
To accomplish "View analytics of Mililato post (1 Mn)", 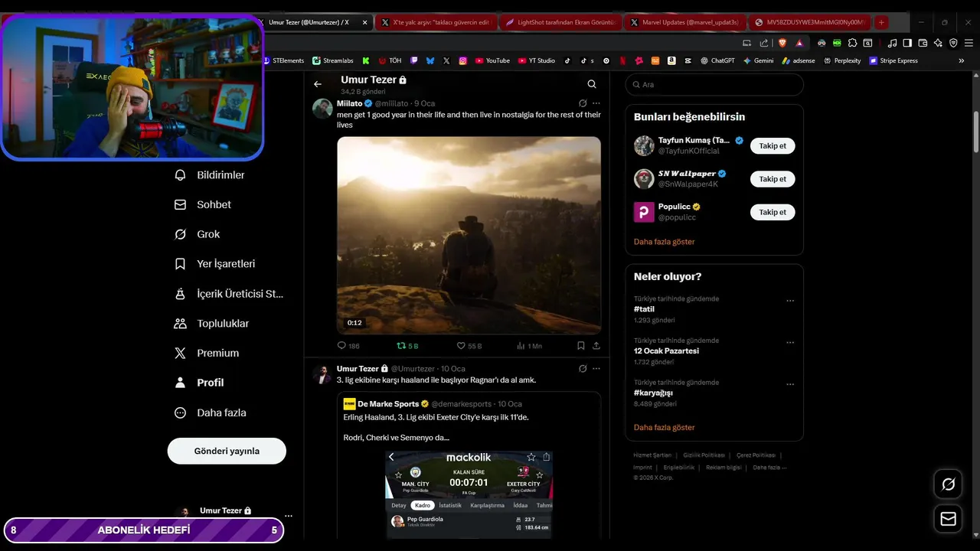I will point(530,346).
